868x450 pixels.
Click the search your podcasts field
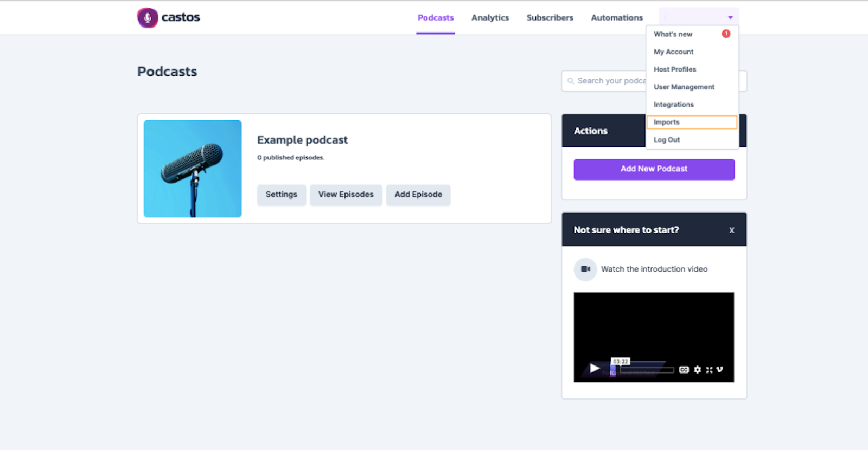(654, 81)
